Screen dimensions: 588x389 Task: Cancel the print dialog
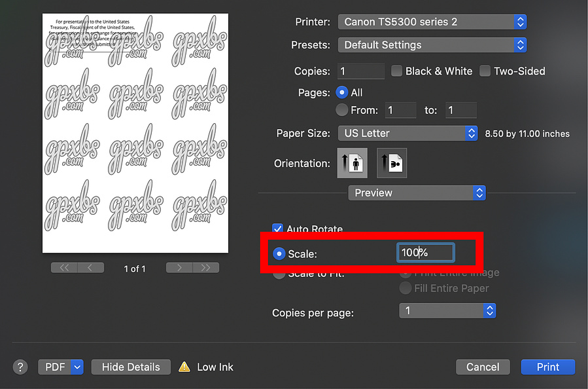[483, 367]
